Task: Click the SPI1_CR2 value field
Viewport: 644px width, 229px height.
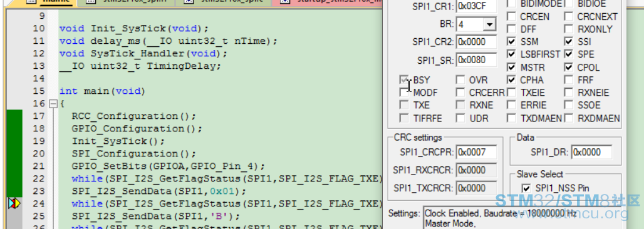Action: 477,42
